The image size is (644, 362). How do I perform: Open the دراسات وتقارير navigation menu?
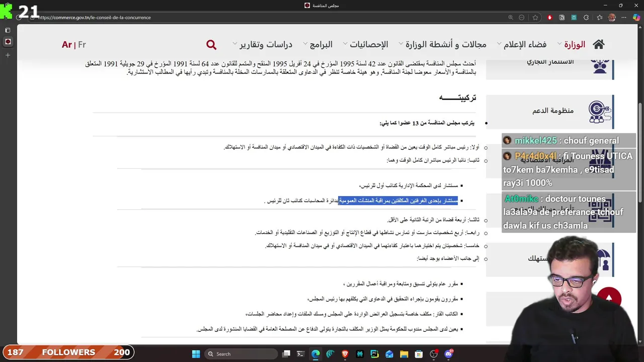(266, 44)
